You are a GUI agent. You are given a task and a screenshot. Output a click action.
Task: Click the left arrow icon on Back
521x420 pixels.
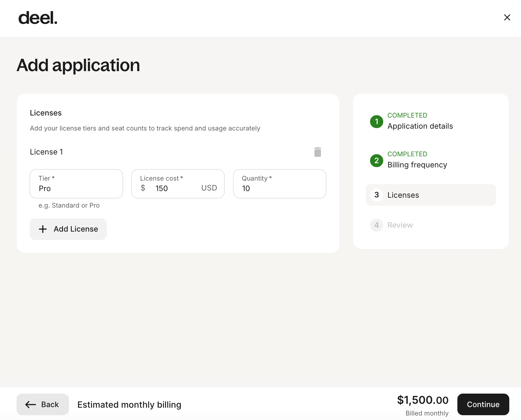pos(31,404)
